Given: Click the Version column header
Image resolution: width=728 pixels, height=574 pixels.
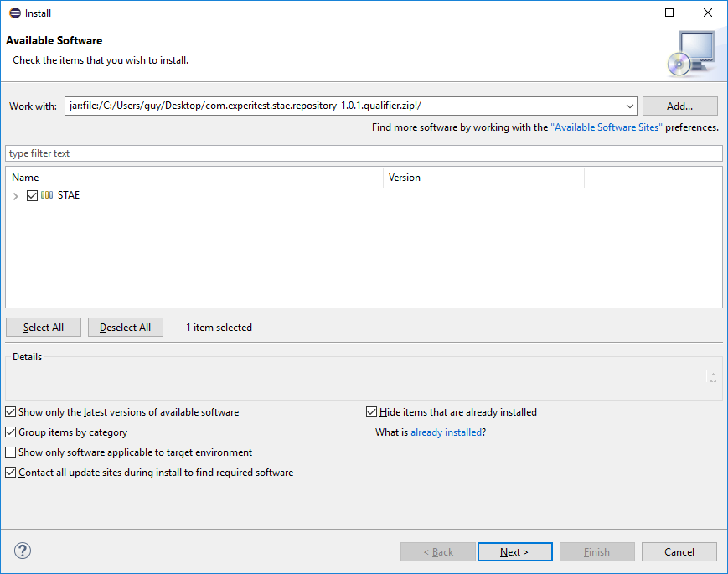Looking at the screenshot, I should 483,178.
